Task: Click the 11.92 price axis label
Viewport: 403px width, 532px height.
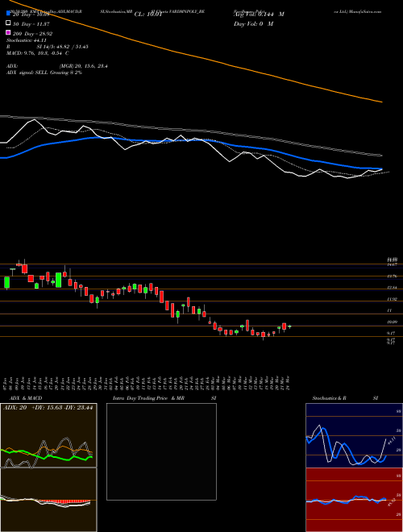Action: coord(393,299)
